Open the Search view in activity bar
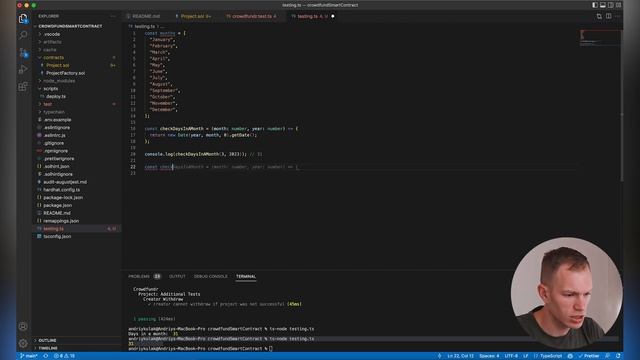The height and width of the screenshot is (360, 640). pyautogui.click(x=23, y=35)
